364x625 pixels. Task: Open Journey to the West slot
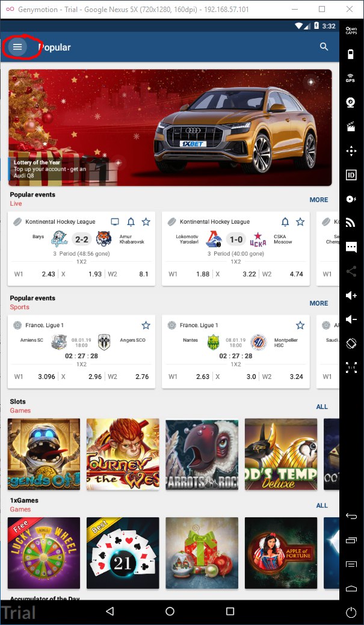(x=123, y=454)
